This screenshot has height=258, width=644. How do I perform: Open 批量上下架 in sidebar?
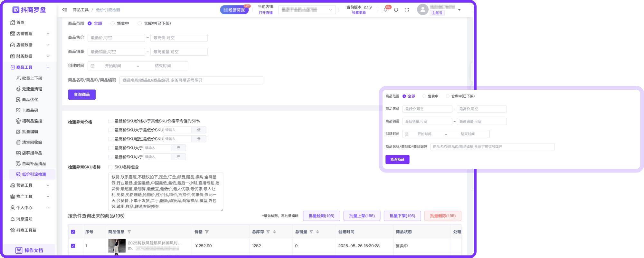[x=32, y=78]
